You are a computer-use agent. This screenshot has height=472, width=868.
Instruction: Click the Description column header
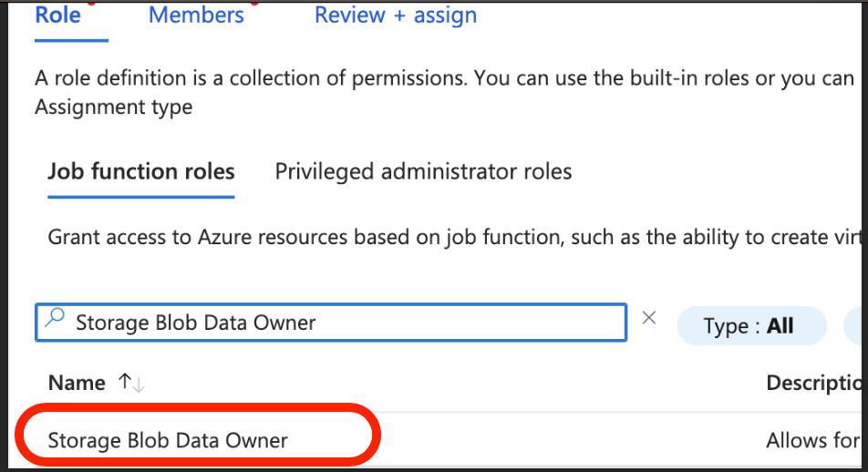[x=815, y=383]
